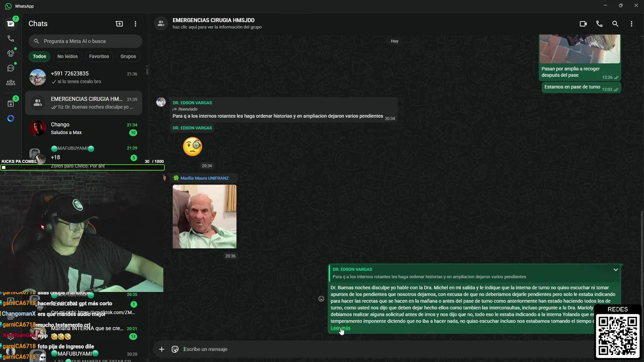Expand long message with Leer más
The width and height of the screenshot is (644, 362).
(x=341, y=328)
